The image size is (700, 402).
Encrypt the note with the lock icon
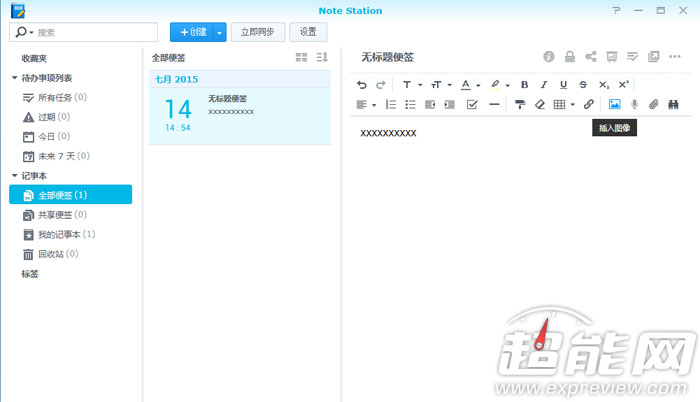point(570,57)
